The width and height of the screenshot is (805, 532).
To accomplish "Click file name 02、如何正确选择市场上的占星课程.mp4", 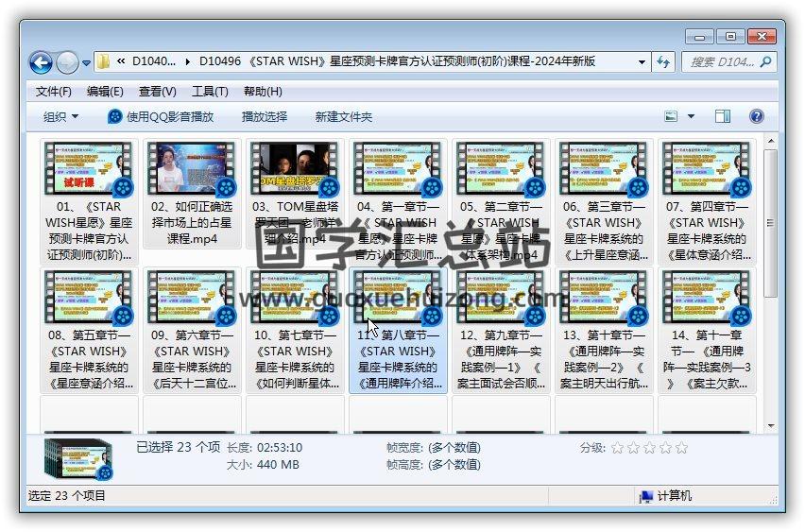I will click(x=192, y=223).
